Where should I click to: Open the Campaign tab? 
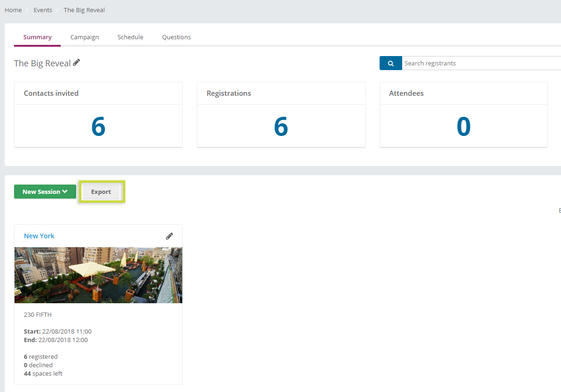[x=85, y=37]
